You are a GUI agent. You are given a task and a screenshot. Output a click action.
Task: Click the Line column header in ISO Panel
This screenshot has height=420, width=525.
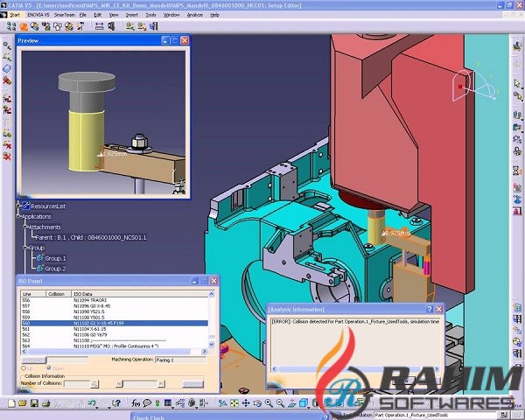point(33,294)
